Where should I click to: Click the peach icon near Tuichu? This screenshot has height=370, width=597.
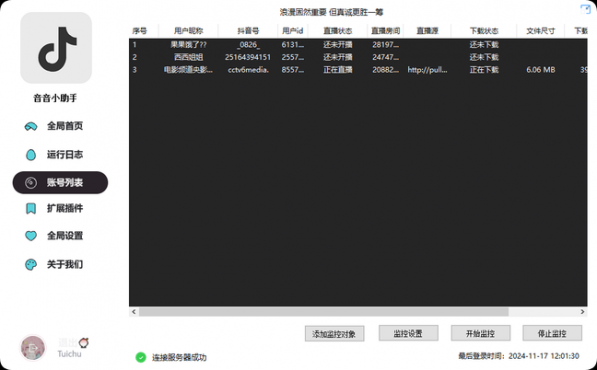coord(84,343)
